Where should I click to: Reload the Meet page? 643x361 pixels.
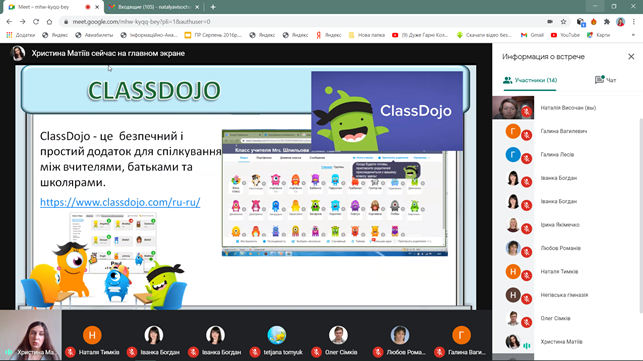coord(36,22)
